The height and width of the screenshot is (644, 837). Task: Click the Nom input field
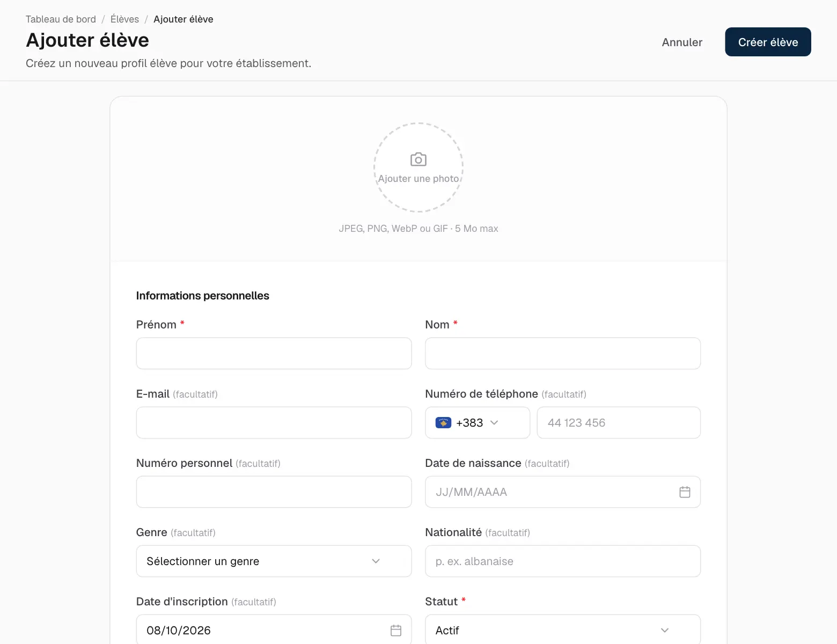tap(563, 353)
